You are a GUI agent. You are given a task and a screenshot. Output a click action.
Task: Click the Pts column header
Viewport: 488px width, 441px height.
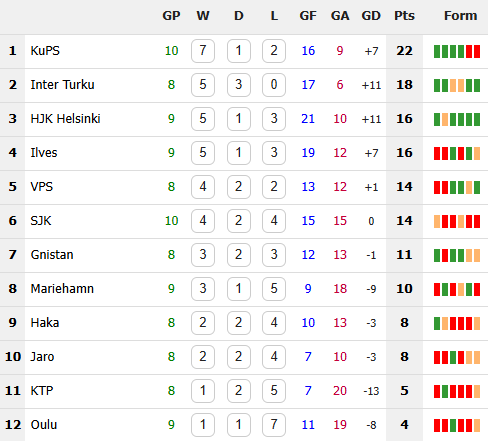[404, 16]
